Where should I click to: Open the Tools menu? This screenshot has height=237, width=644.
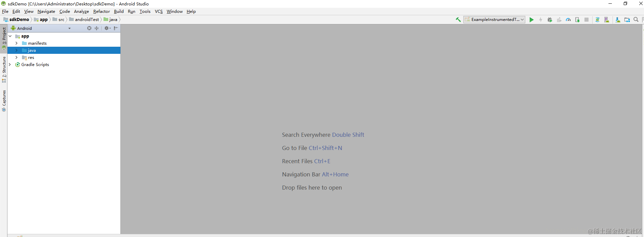pos(145,12)
